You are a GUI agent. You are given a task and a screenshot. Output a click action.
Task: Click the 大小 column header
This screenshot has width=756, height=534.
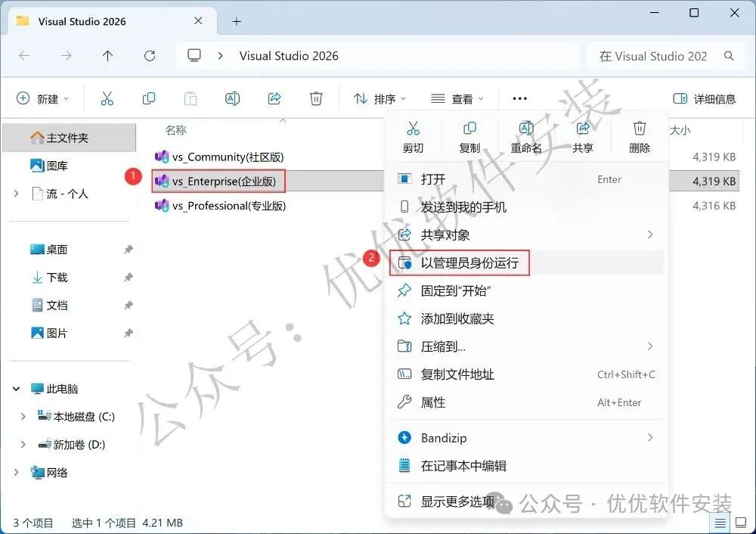click(680, 130)
